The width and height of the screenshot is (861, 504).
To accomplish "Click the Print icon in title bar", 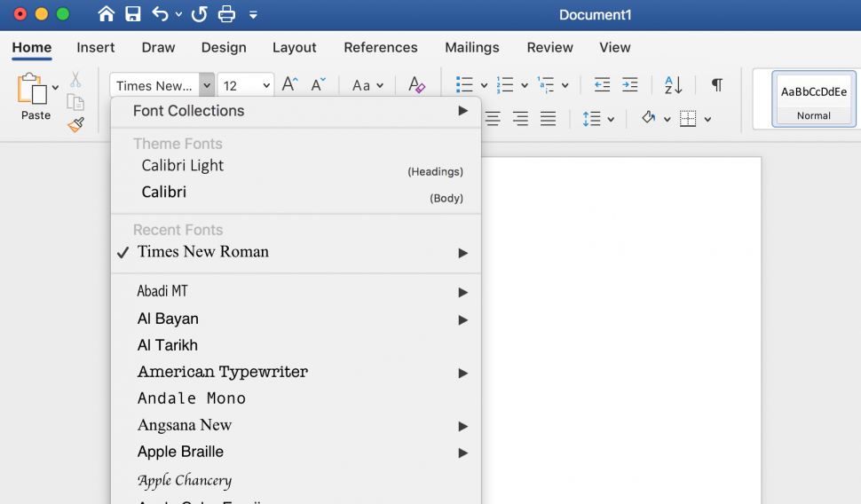I will pyautogui.click(x=227, y=14).
